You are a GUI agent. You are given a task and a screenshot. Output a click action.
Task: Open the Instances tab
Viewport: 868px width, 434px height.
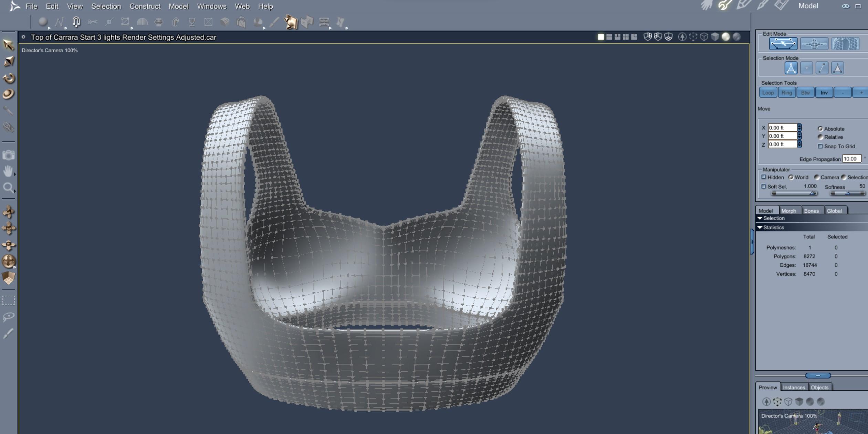click(x=794, y=387)
